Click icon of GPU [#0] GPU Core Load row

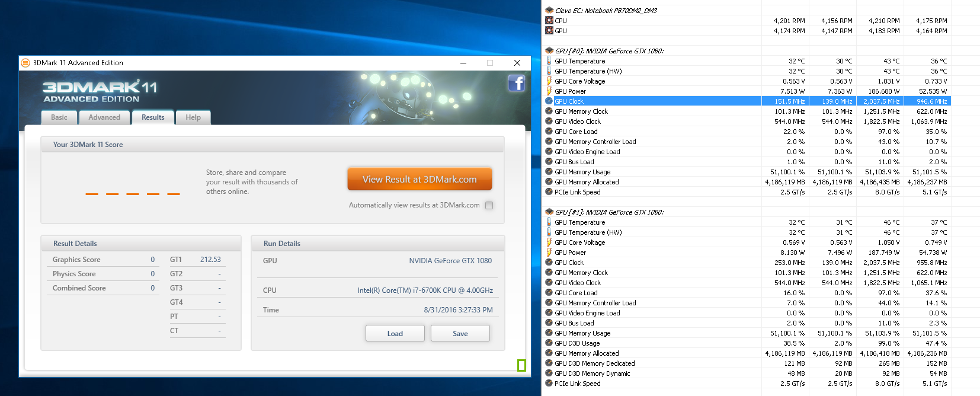tap(549, 132)
